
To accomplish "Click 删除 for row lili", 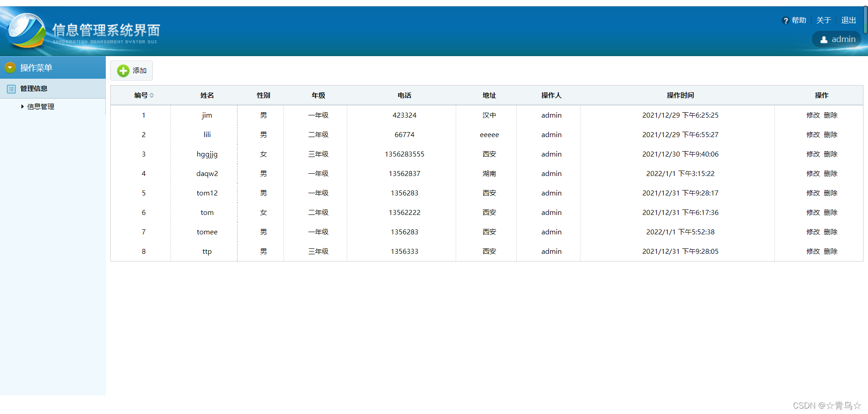I will [x=830, y=135].
